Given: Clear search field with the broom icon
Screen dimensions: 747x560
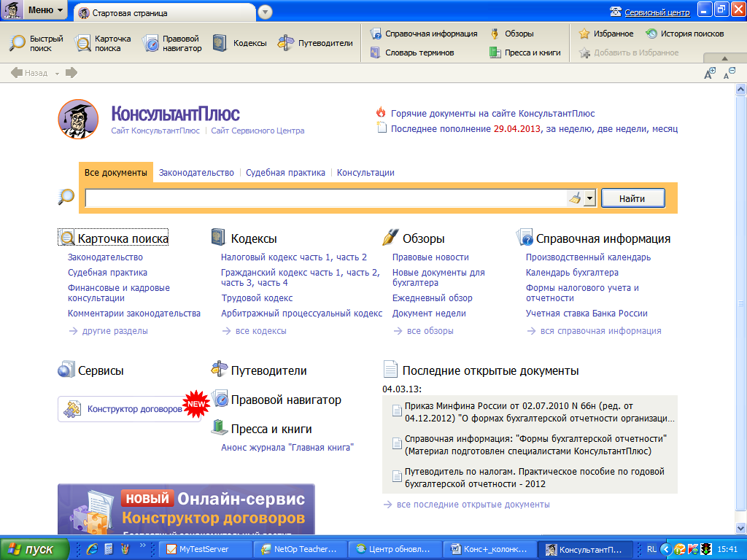Looking at the screenshot, I should tap(575, 198).
